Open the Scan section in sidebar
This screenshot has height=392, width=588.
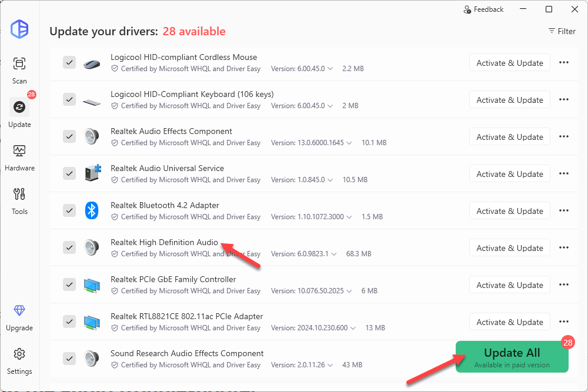tap(19, 70)
